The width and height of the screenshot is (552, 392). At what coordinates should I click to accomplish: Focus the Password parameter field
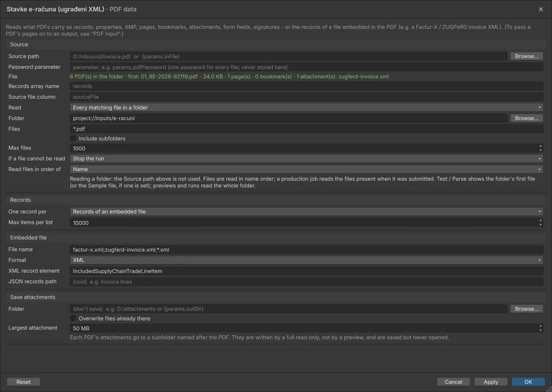306,67
